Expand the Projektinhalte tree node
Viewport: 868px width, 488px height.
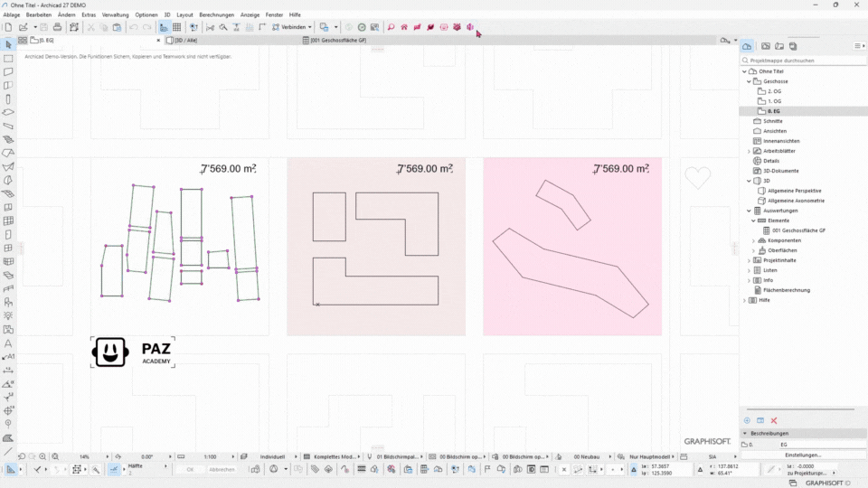point(750,260)
